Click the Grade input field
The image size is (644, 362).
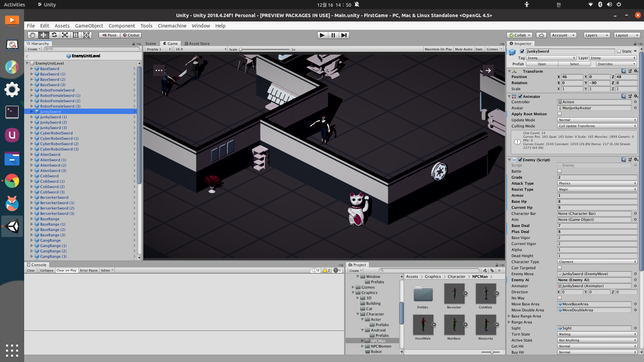click(x=597, y=177)
